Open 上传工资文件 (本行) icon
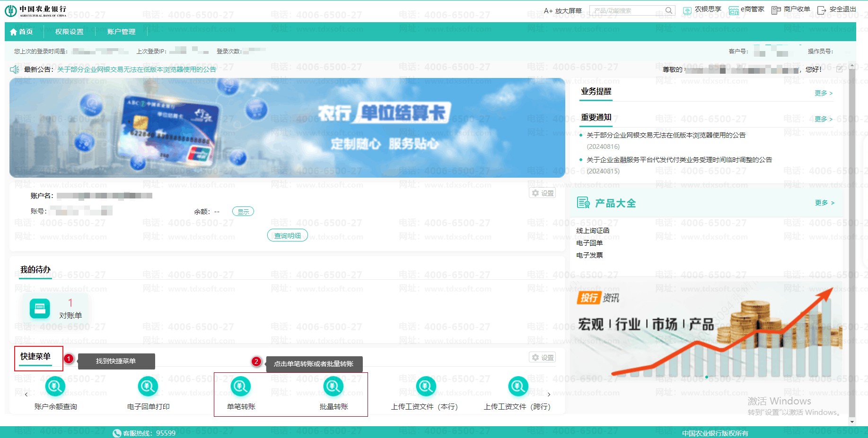 pyautogui.click(x=426, y=387)
